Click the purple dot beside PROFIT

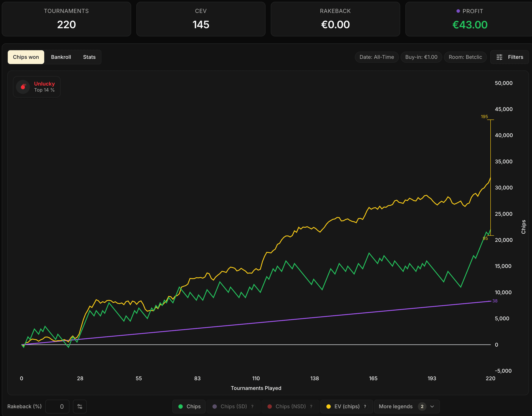458,11
